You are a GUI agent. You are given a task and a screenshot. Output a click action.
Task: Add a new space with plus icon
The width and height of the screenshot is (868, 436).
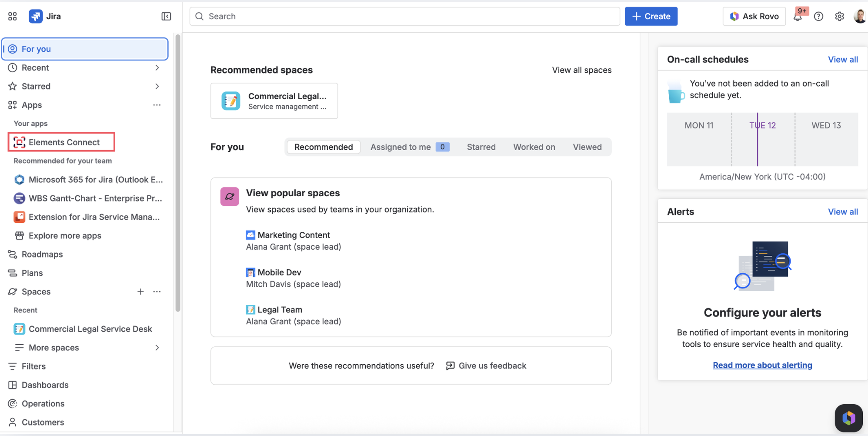[140, 292]
